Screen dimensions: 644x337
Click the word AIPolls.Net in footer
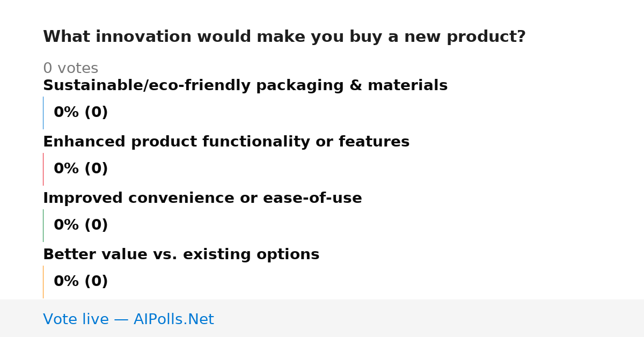[x=173, y=319]
